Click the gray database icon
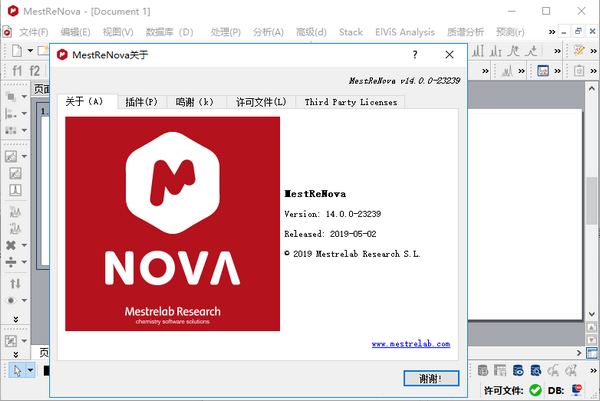600x401 pixels. [483, 370]
